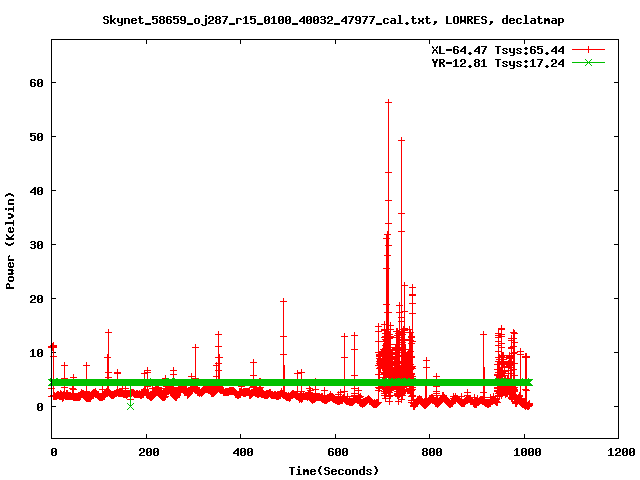Click the y-axis tick label 0

pyautogui.click(x=40, y=407)
